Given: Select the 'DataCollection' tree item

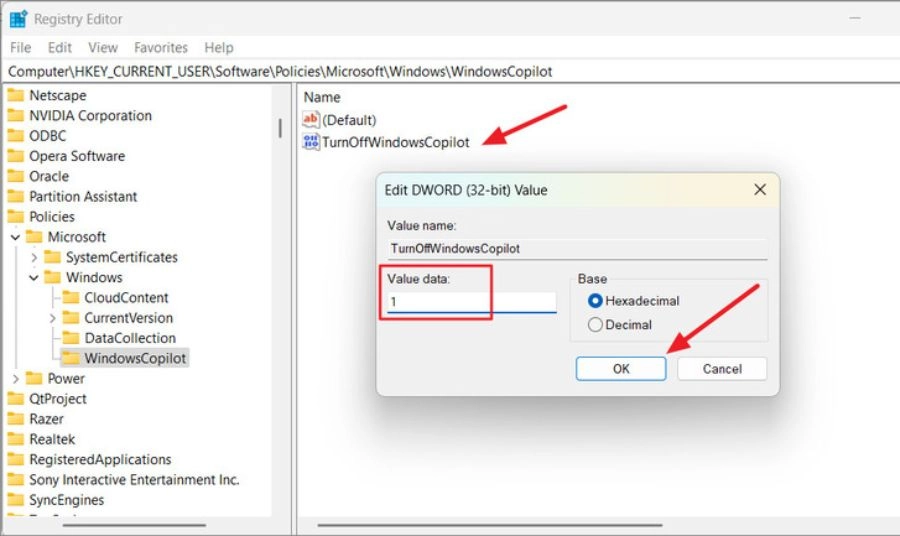Looking at the screenshot, I should (130, 338).
